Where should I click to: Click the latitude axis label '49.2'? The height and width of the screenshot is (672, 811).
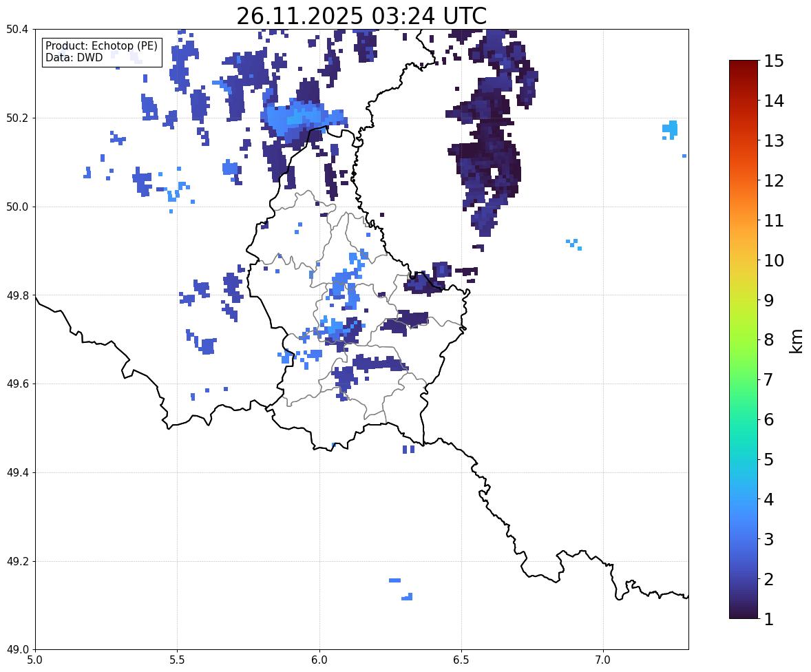17,561
